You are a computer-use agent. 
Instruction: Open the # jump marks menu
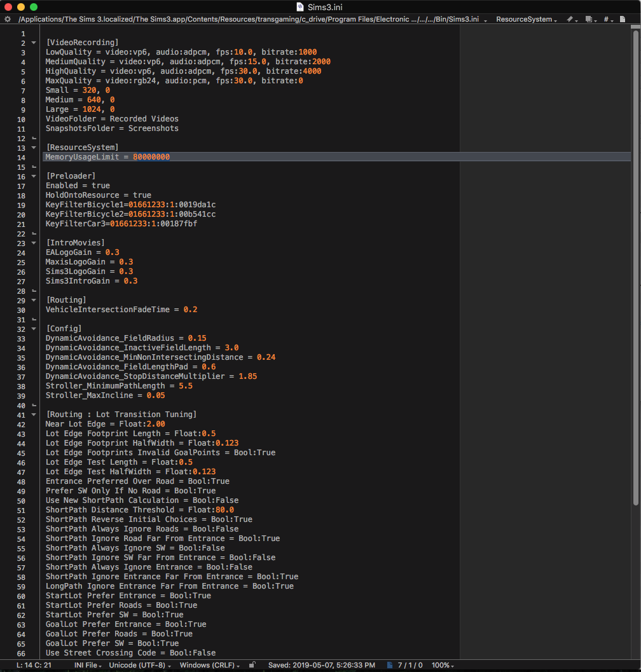[x=608, y=19]
